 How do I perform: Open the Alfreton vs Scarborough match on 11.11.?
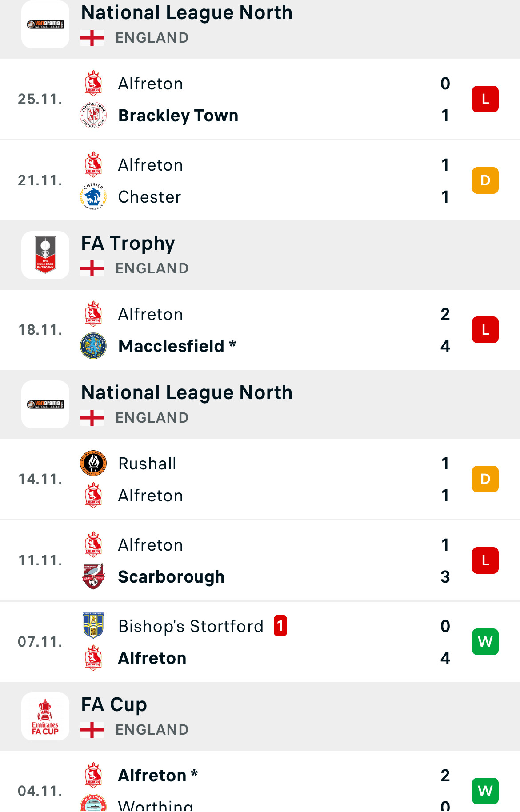pos(260,560)
